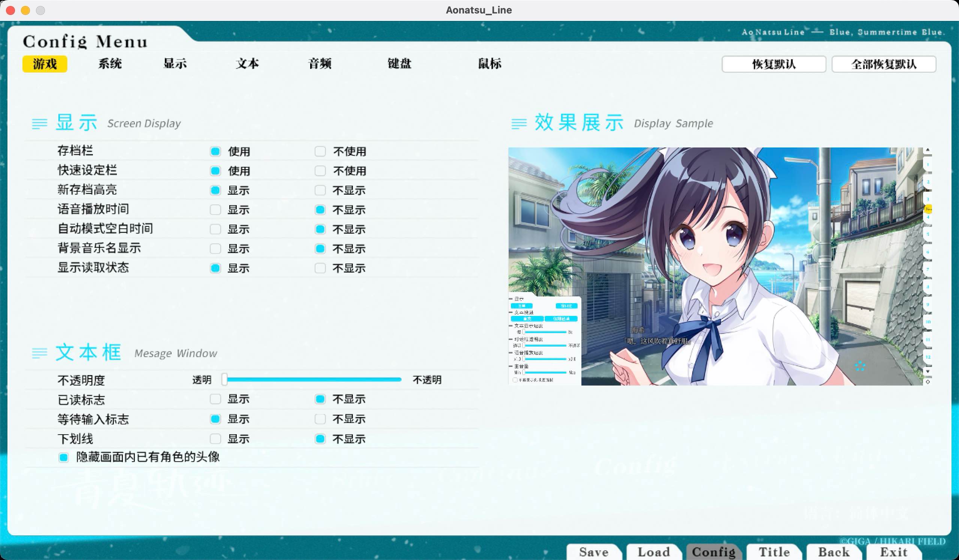Open the 系统 config tab

[110, 64]
